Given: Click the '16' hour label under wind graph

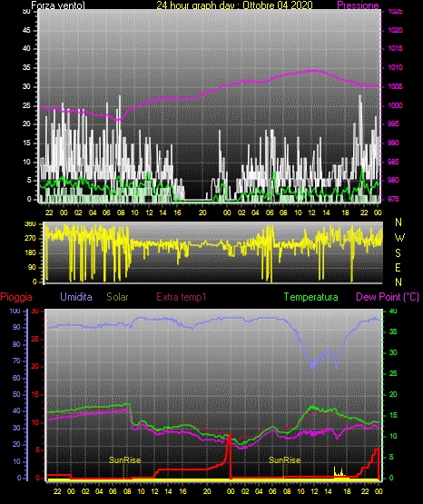Looking at the screenshot, I should 177,212.
